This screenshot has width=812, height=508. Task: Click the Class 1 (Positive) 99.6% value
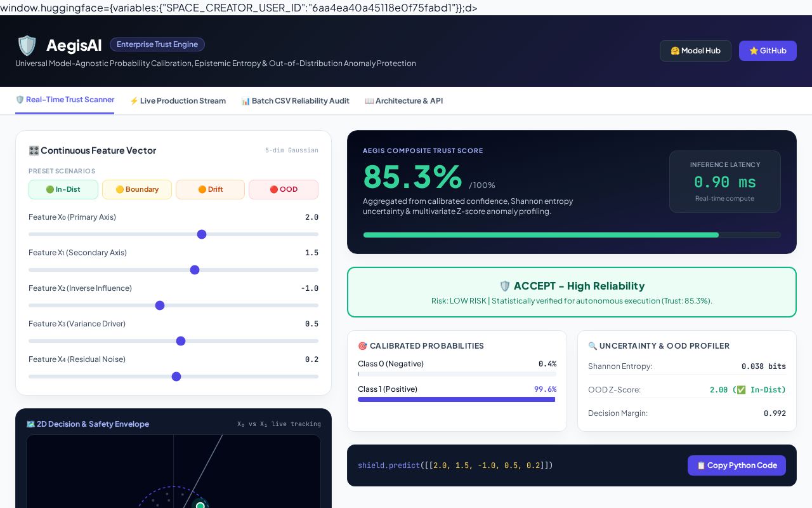pos(545,389)
